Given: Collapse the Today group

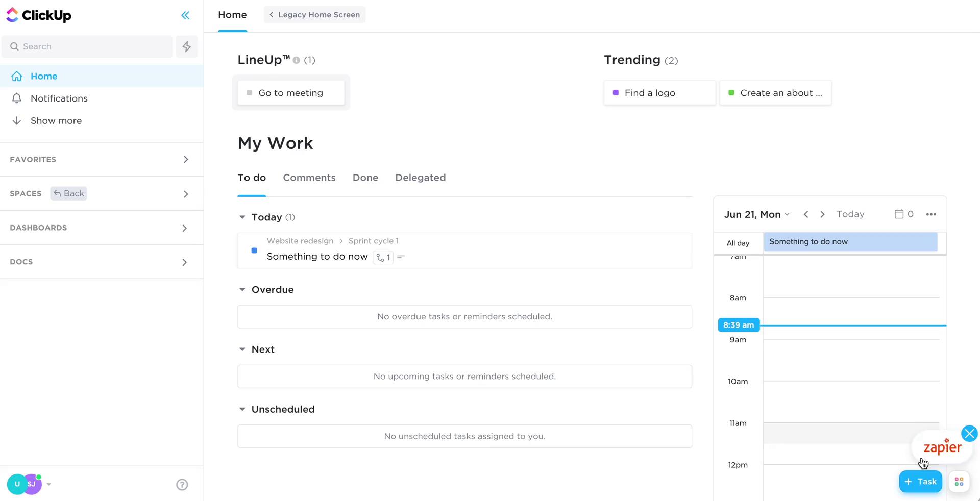Looking at the screenshot, I should pyautogui.click(x=242, y=217).
